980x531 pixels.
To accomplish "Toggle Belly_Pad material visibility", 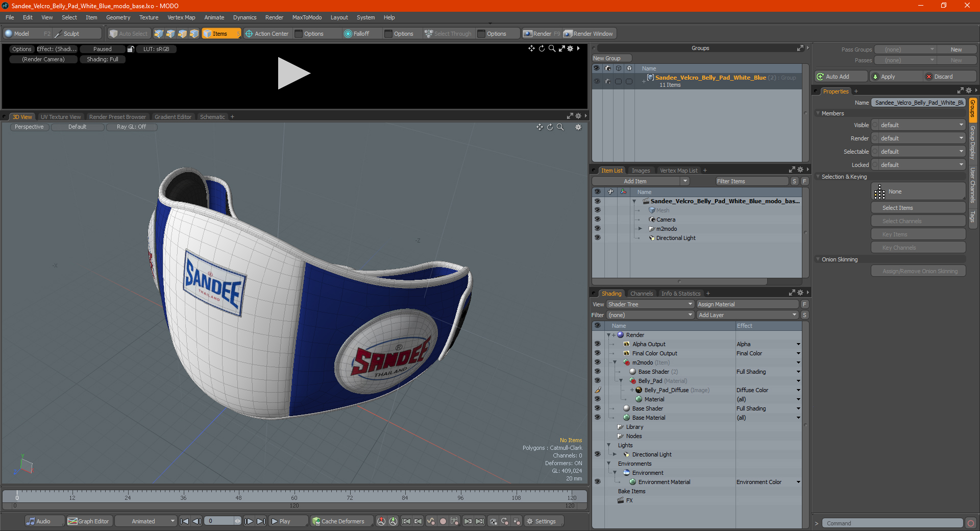I will pos(597,381).
